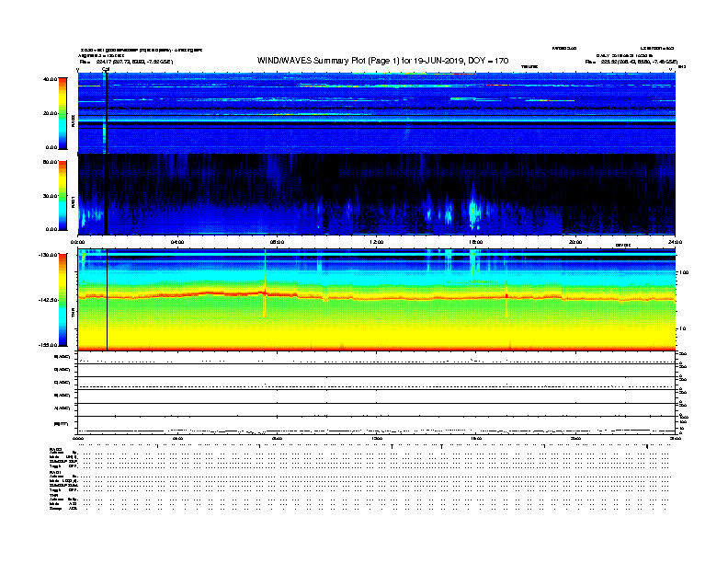Select the TNR color scale bar
728x563 pixels.
coord(63,300)
